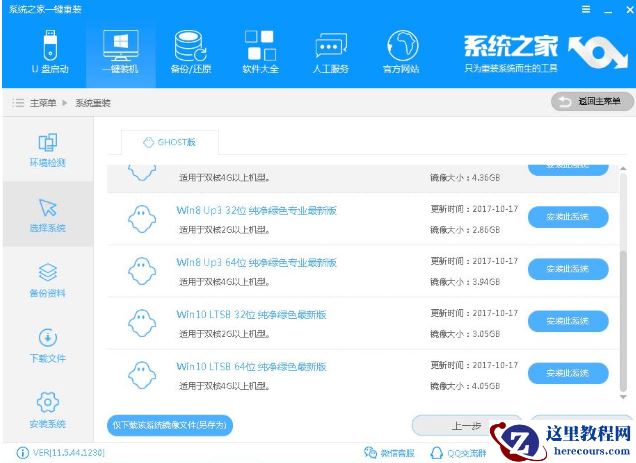Image resolution: width=636 pixels, height=463 pixels.
Task: Install Win8 Up3 64位 system
Action: (x=568, y=269)
